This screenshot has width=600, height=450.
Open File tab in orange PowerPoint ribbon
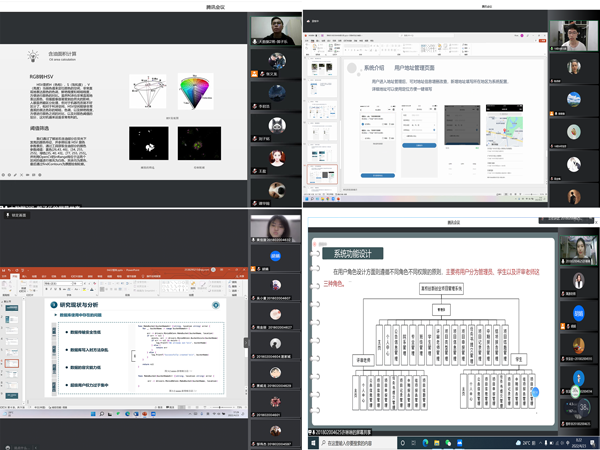click(x=5, y=276)
